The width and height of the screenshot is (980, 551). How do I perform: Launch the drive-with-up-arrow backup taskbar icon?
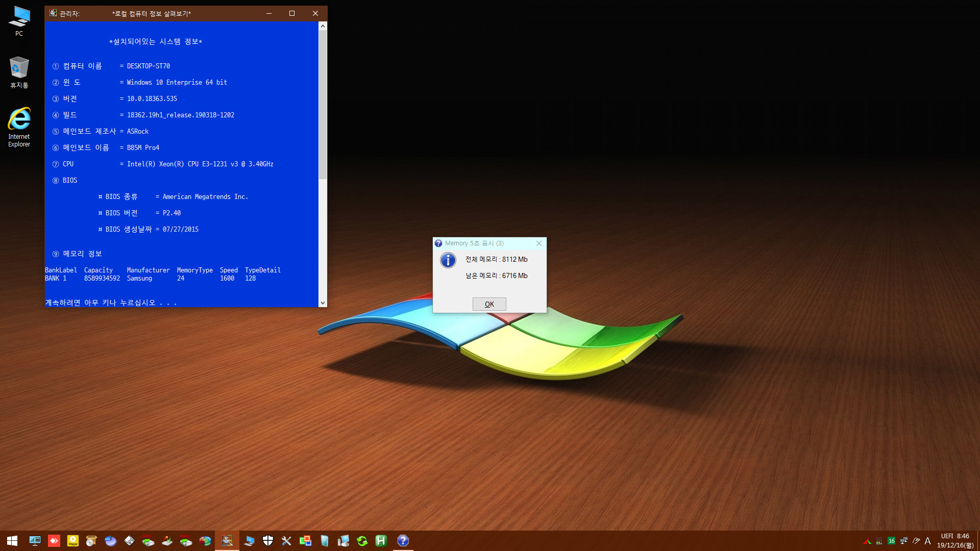point(167,541)
